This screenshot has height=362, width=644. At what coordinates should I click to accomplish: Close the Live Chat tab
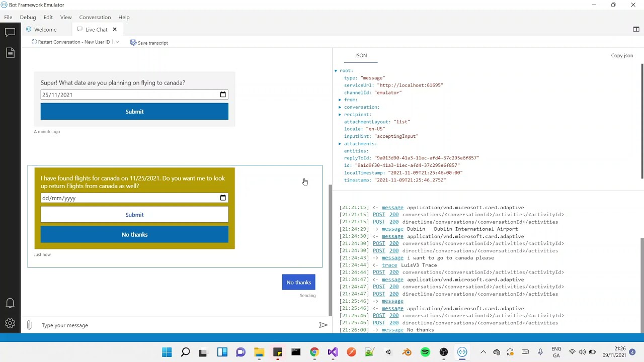(x=115, y=30)
